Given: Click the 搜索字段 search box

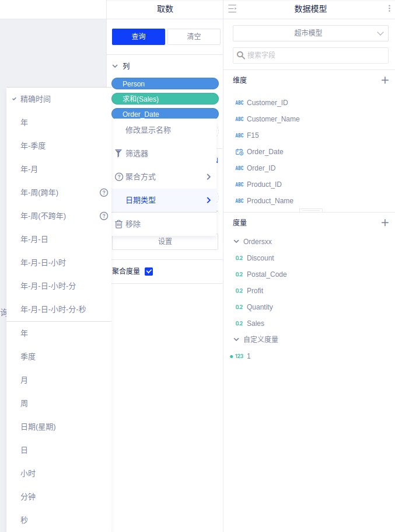Looking at the screenshot, I should click(310, 55).
